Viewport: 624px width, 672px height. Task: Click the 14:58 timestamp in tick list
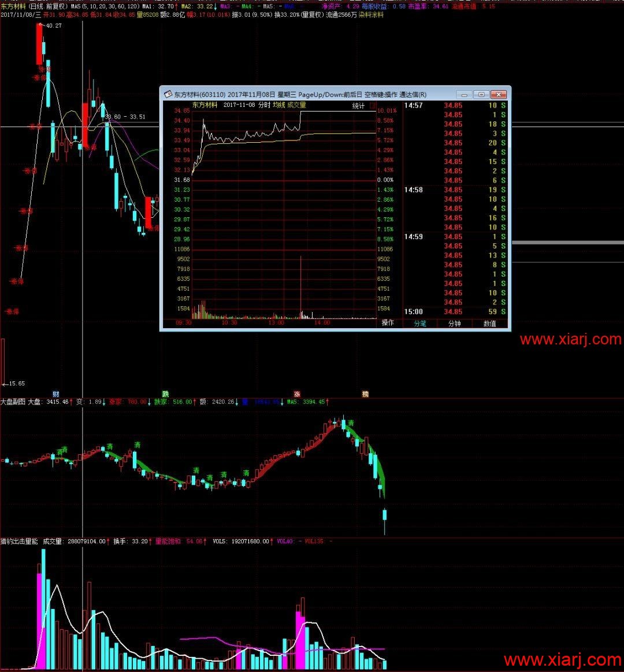pos(413,190)
